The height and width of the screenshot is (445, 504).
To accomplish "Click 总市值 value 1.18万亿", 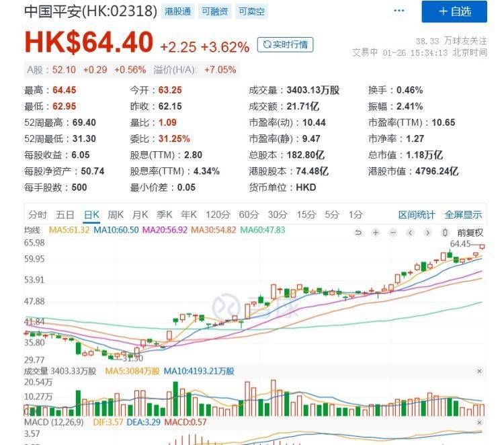I will tap(424, 155).
